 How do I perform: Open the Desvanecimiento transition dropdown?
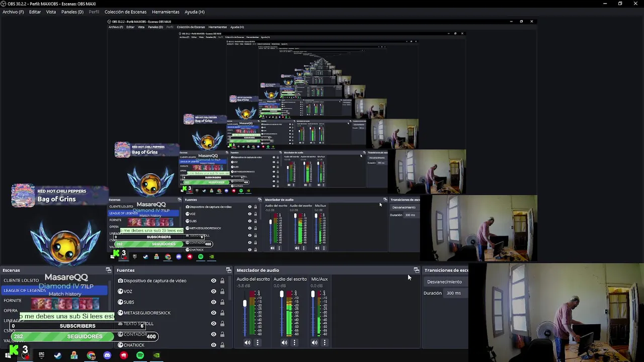coord(446,282)
